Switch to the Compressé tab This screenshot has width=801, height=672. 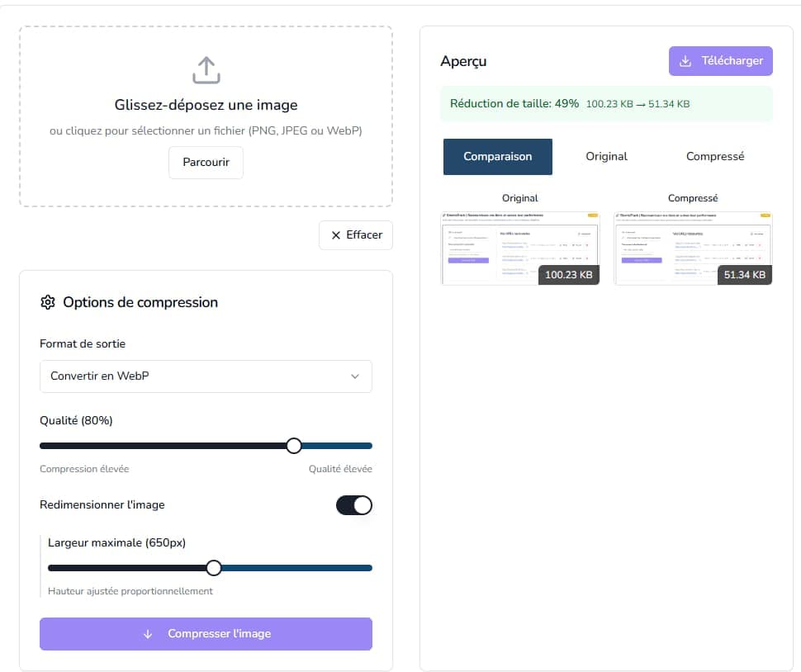click(714, 157)
